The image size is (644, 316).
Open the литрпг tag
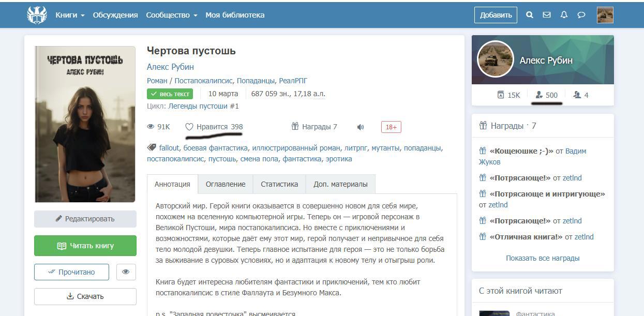pos(356,148)
